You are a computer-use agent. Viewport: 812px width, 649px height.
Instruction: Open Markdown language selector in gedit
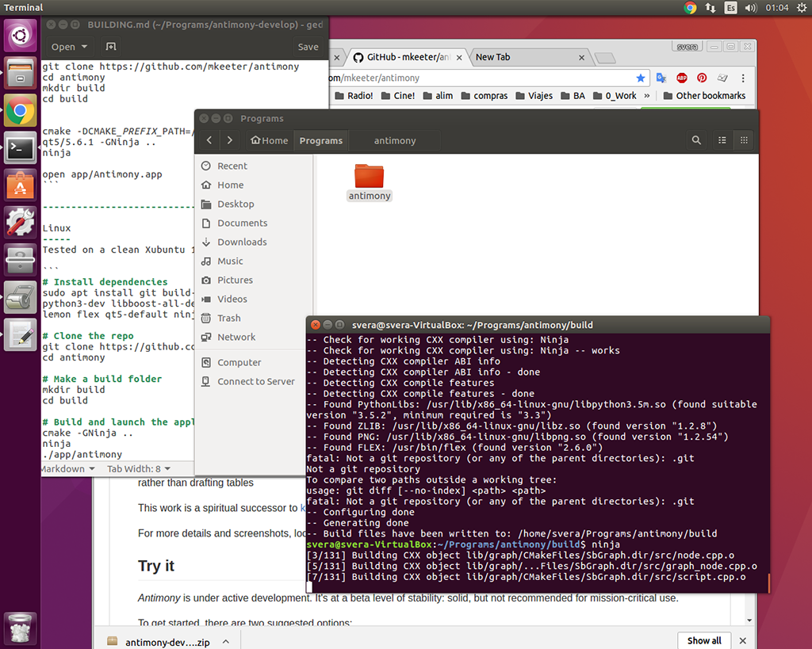tap(68, 469)
